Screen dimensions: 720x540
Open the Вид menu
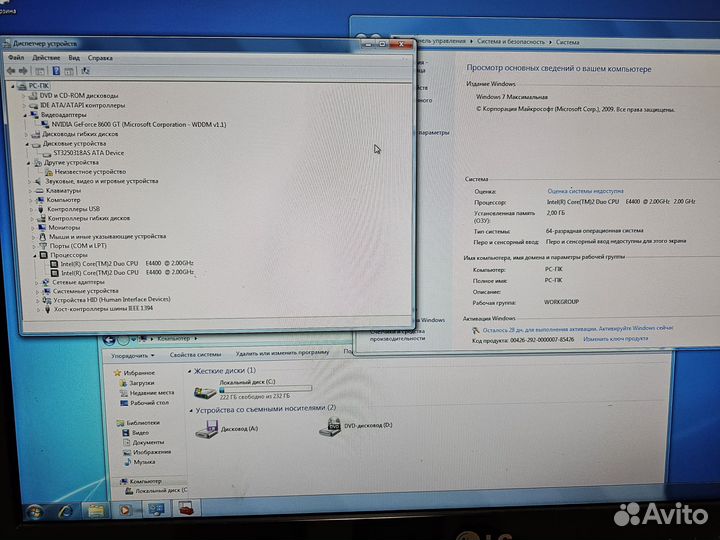point(74,58)
